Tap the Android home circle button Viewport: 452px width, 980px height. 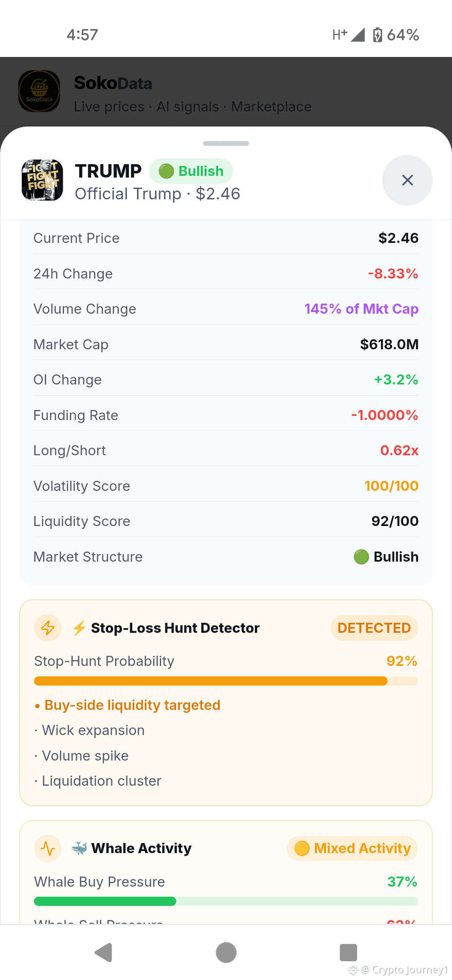tap(226, 953)
